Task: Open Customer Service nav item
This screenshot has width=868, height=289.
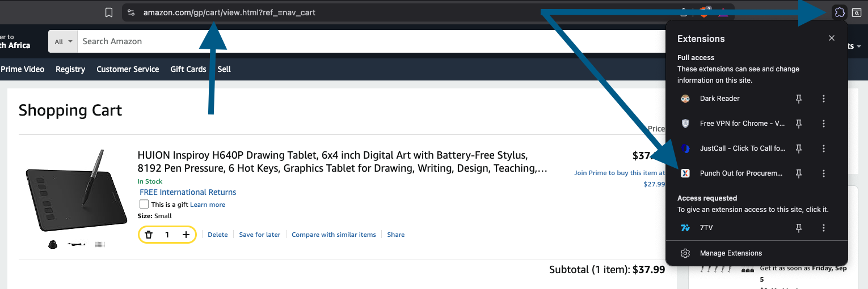Action: coord(128,69)
